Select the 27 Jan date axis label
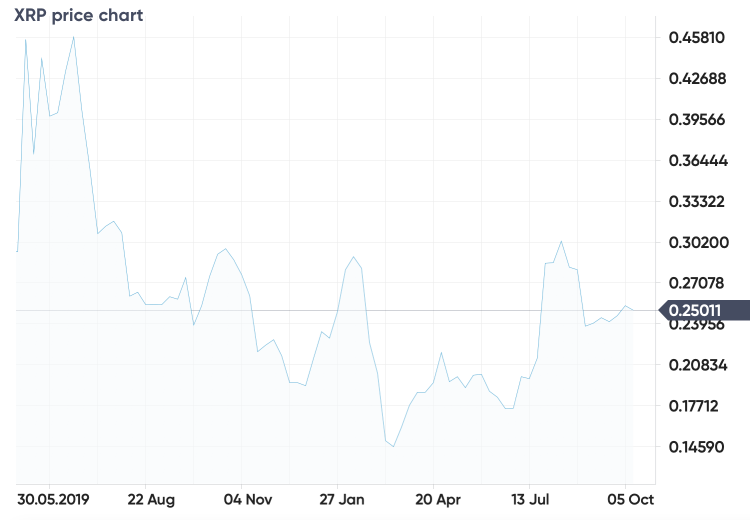This screenshot has height=531, width=750. [x=342, y=499]
